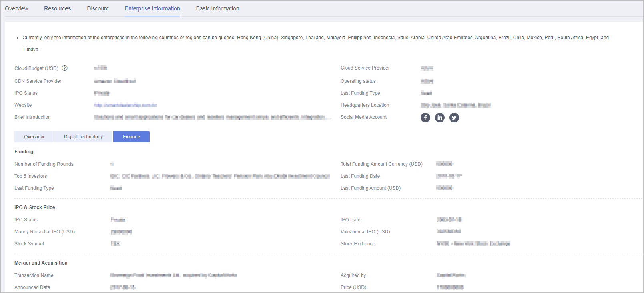Click the 'Number of Funding Rounds' label

click(44, 164)
